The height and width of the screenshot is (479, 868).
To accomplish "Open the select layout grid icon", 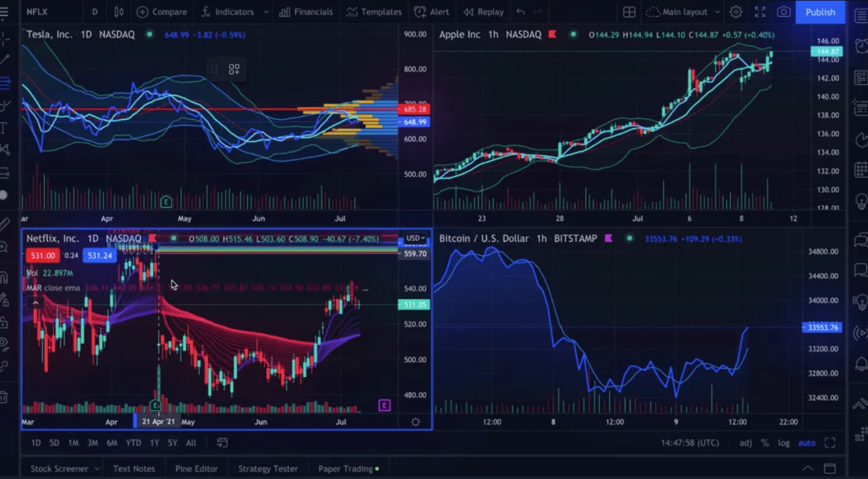I will (629, 12).
